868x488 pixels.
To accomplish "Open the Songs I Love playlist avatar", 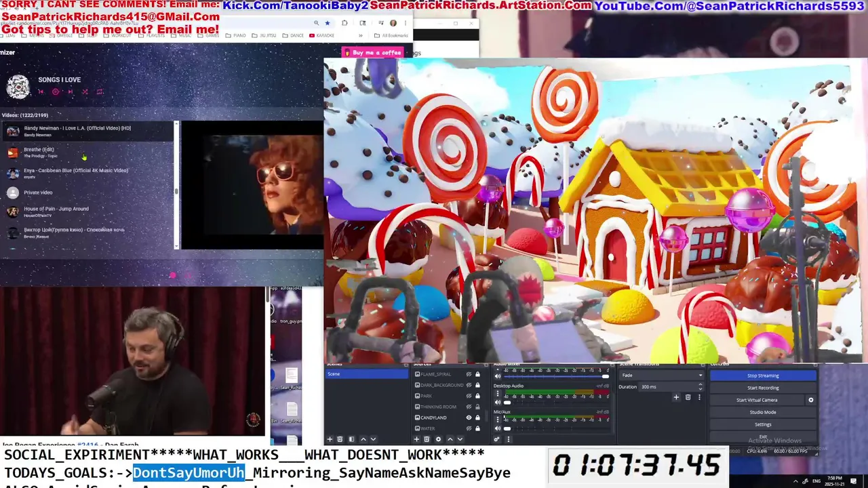I will click(x=18, y=86).
